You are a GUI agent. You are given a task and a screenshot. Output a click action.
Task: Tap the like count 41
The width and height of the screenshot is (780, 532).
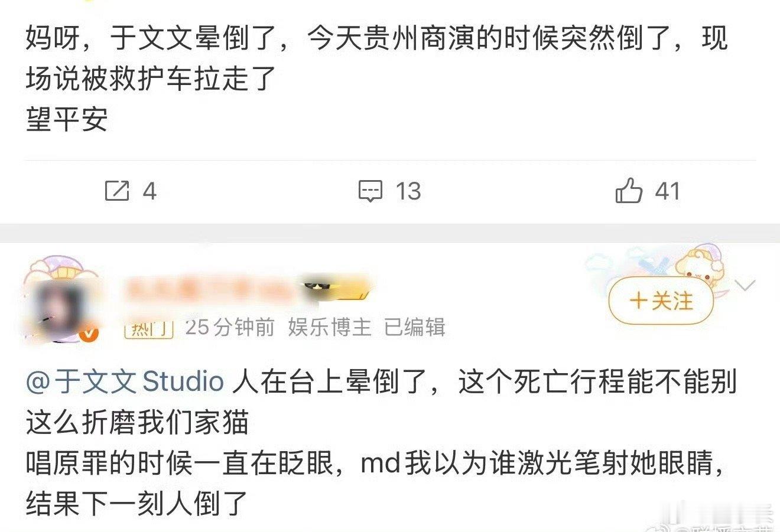pyautogui.click(x=668, y=191)
